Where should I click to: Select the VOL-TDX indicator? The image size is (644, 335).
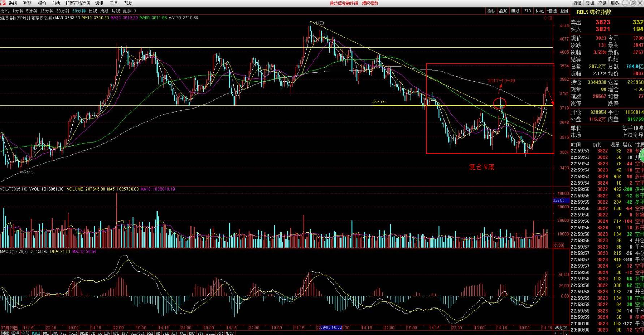pos(137,333)
